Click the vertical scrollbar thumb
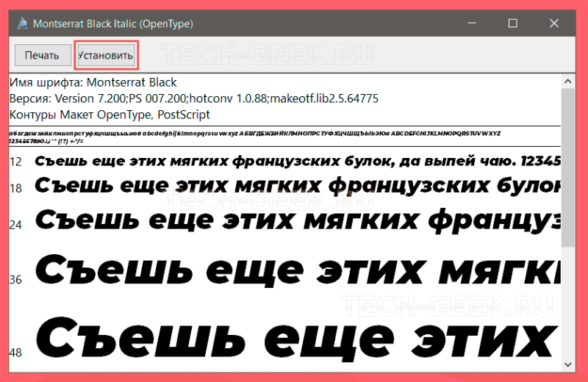This screenshot has width=588, height=382. [567, 167]
